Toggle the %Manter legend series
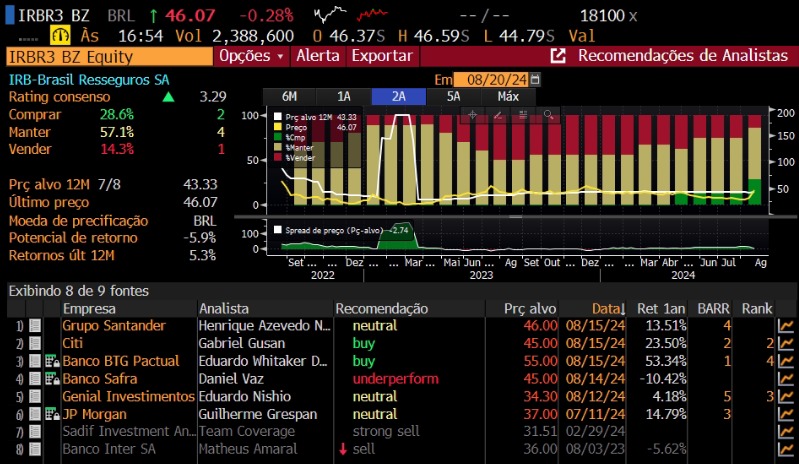Screen dimensions: 799x464 pos(278,148)
